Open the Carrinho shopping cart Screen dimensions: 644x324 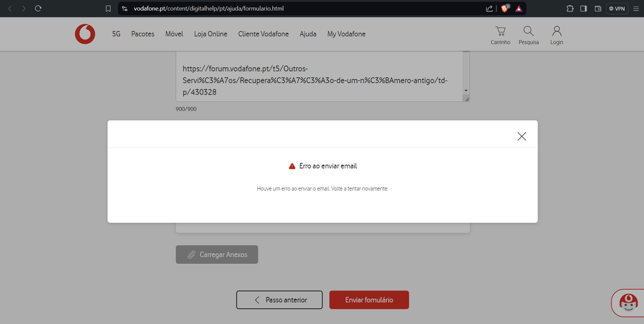(x=500, y=35)
